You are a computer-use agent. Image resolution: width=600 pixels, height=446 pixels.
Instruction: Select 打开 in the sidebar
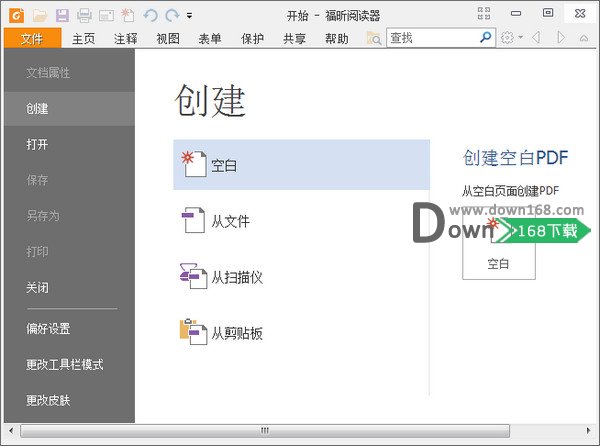pyautogui.click(x=69, y=145)
